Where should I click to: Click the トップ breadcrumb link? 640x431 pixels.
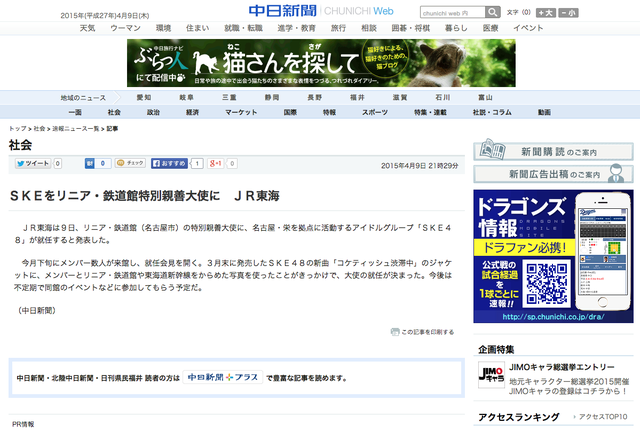[x=18, y=129]
